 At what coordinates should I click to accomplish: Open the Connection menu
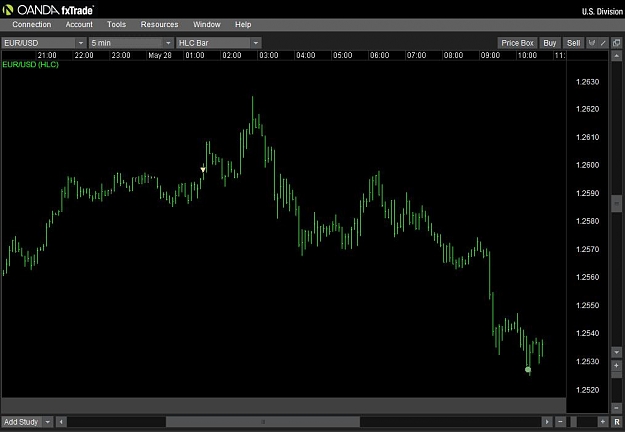pyautogui.click(x=31, y=24)
